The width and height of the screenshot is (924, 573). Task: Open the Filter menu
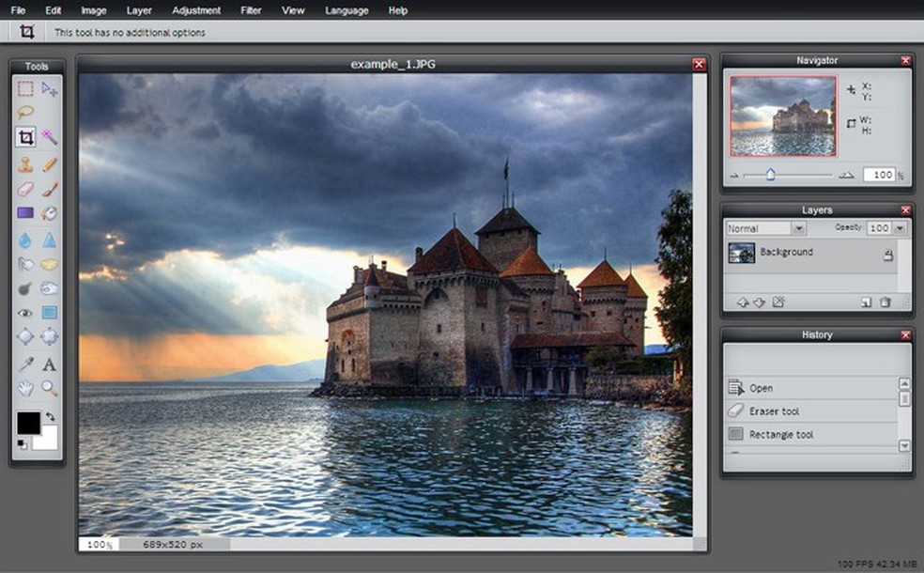click(x=251, y=10)
